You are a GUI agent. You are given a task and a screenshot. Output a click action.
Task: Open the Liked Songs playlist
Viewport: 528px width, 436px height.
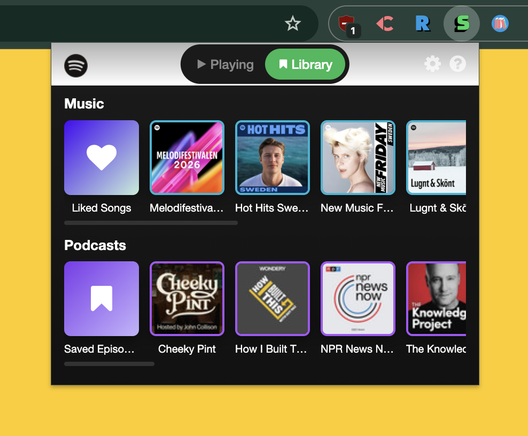[101, 158]
